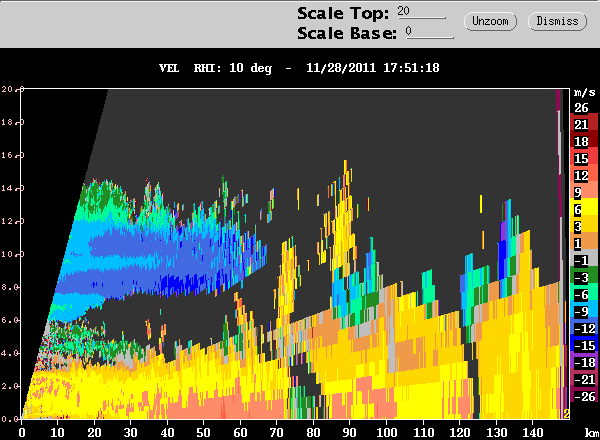Click the 50 km range axis tick
This screenshot has height=440, width=600.
pyautogui.click(x=204, y=433)
